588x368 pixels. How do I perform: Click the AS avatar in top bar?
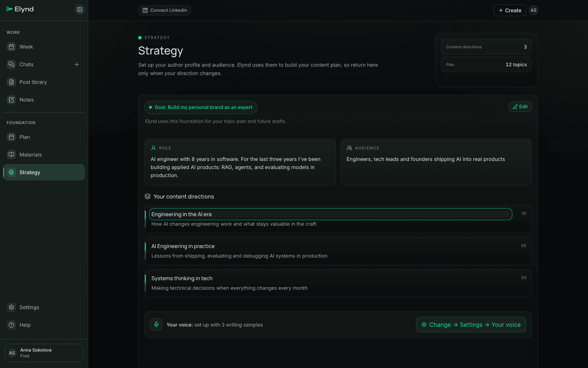pos(534,10)
